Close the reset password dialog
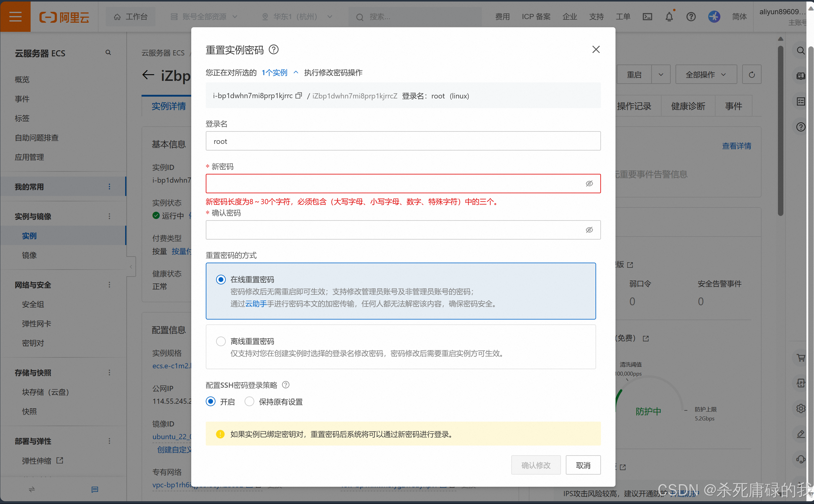 [596, 49]
